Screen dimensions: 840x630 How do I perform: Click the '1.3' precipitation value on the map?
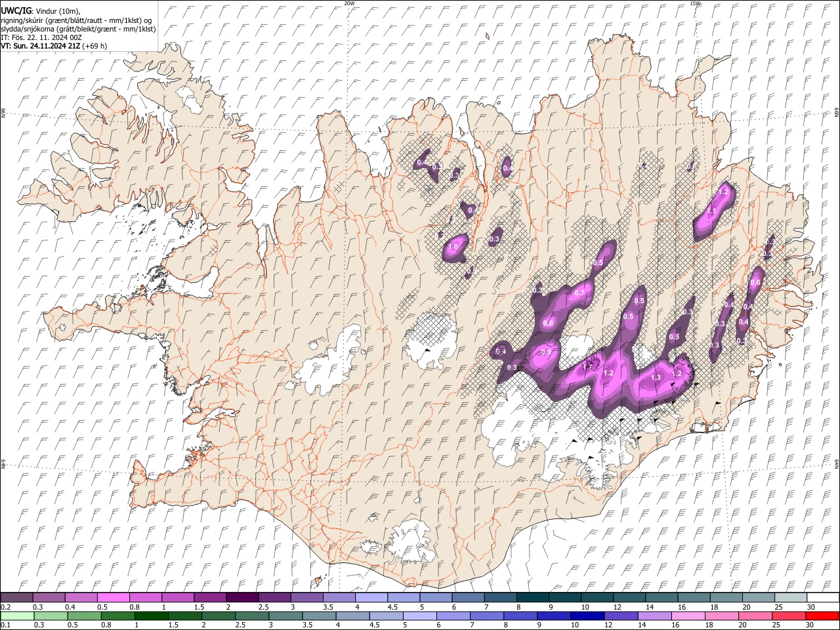coord(655,377)
